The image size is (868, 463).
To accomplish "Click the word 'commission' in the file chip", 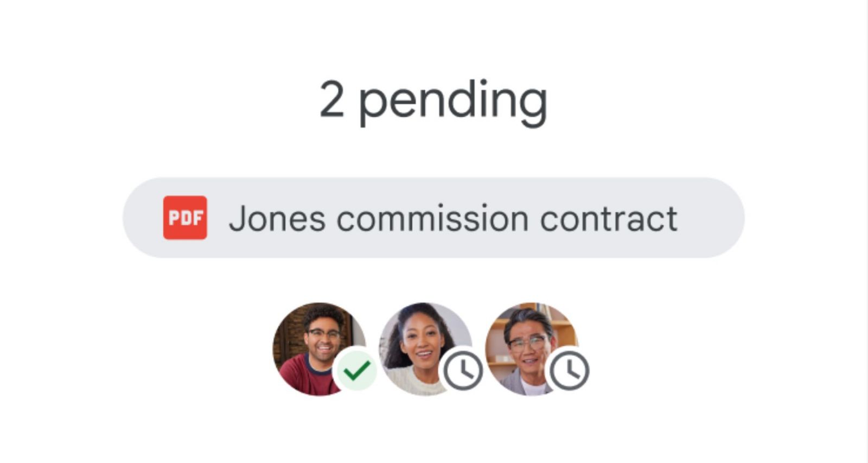I will coord(432,219).
